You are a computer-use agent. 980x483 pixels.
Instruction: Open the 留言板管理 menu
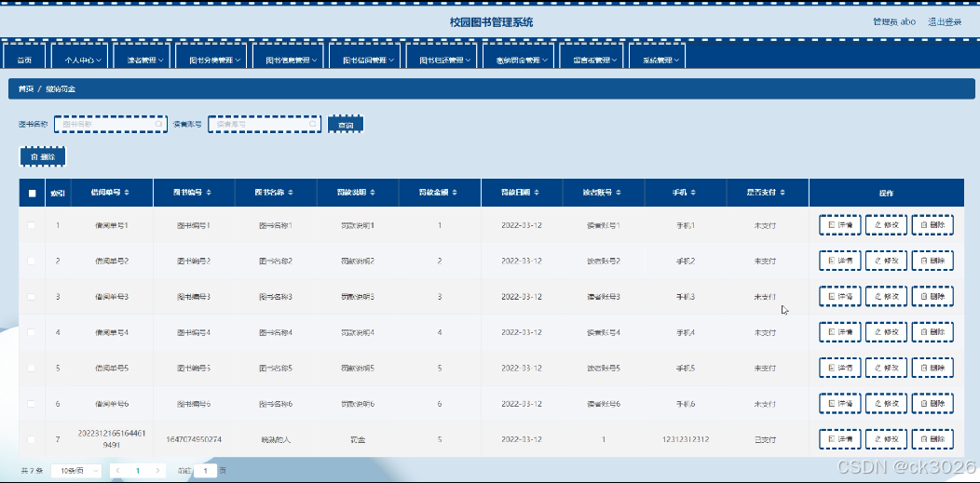(592, 58)
